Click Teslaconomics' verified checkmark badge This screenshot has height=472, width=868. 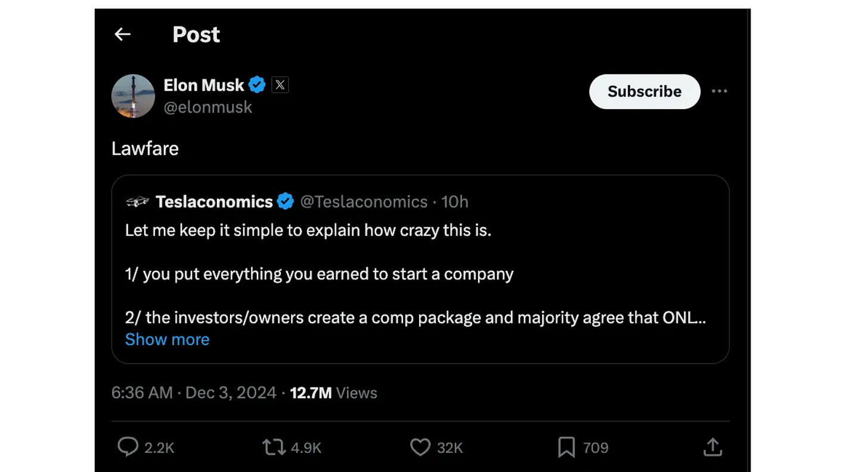click(x=286, y=202)
